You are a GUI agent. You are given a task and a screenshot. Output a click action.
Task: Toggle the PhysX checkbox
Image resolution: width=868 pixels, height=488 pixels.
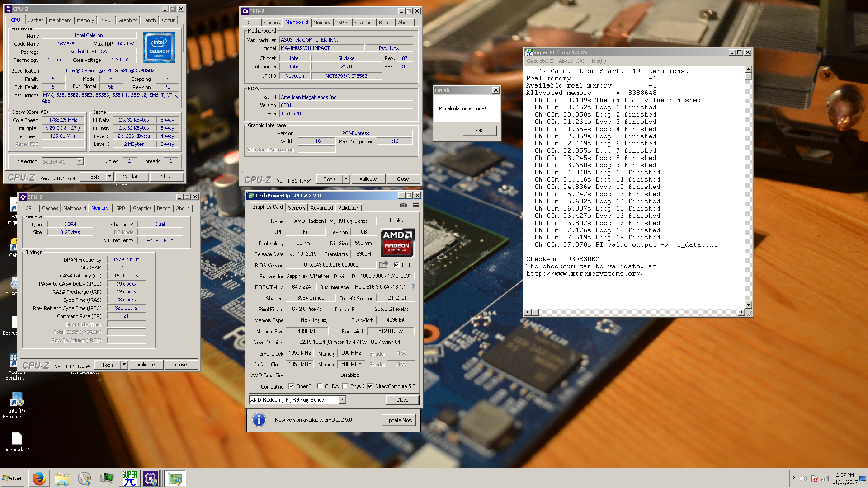(x=345, y=386)
